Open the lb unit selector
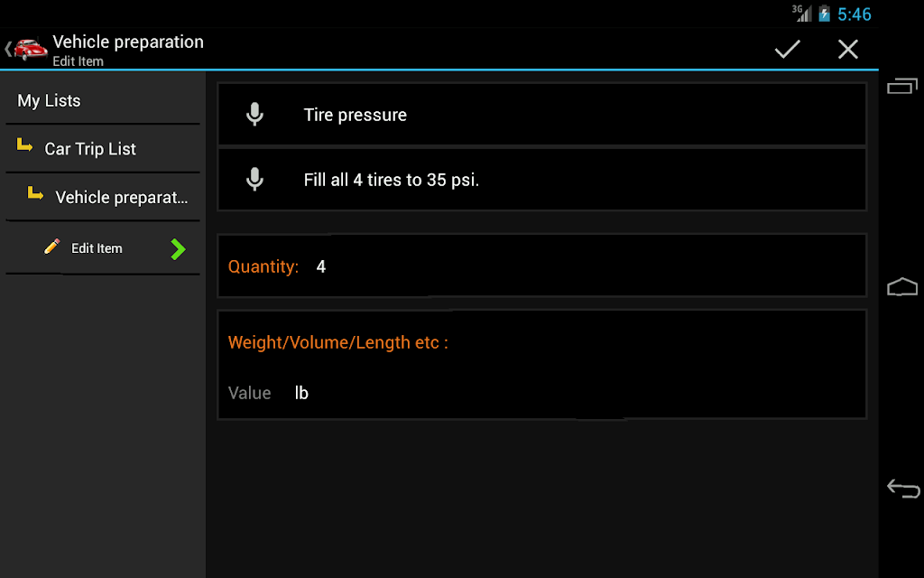Image resolution: width=924 pixels, height=578 pixels. click(301, 393)
